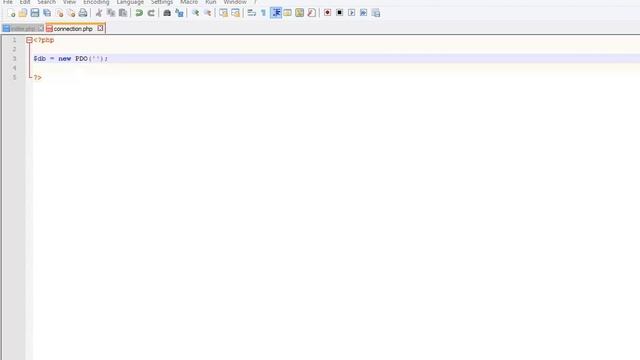640x360 pixels.
Task: Cut the selected text
Action: [99, 13]
